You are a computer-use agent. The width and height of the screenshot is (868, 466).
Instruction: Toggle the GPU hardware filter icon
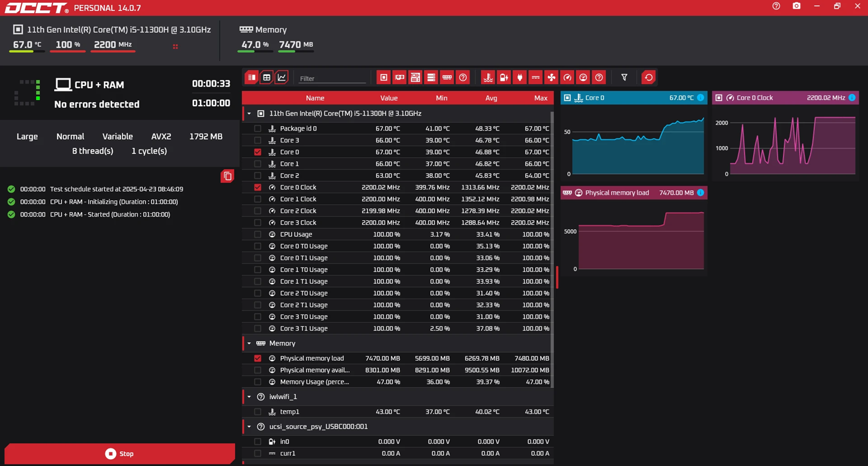400,77
